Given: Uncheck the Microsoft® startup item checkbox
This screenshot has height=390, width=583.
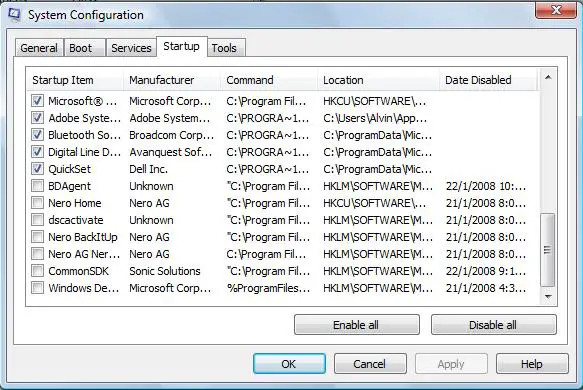Looking at the screenshot, I should [x=37, y=101].
